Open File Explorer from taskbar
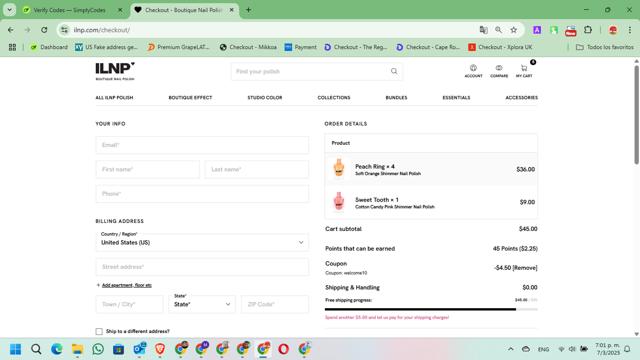 point(78,349)
